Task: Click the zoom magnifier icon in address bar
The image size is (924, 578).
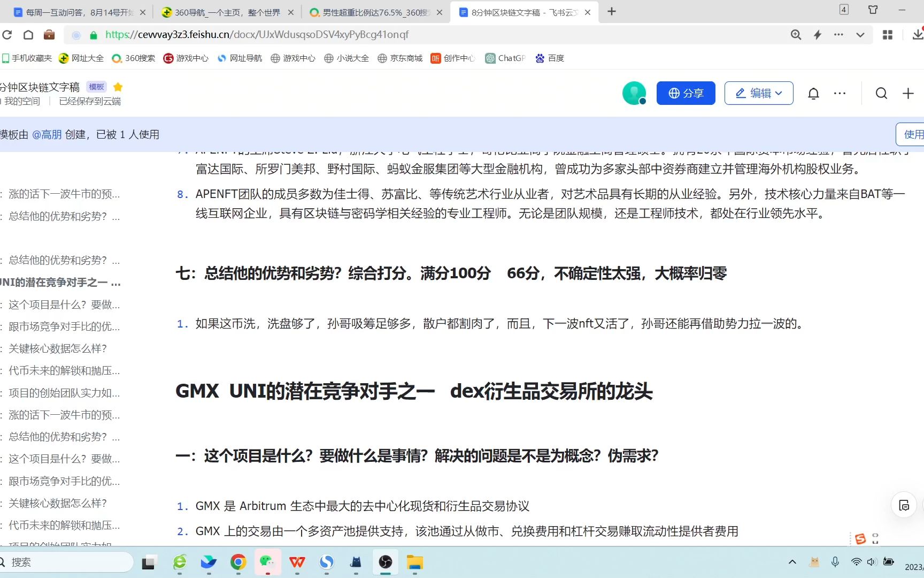Action: coord(796,35)
